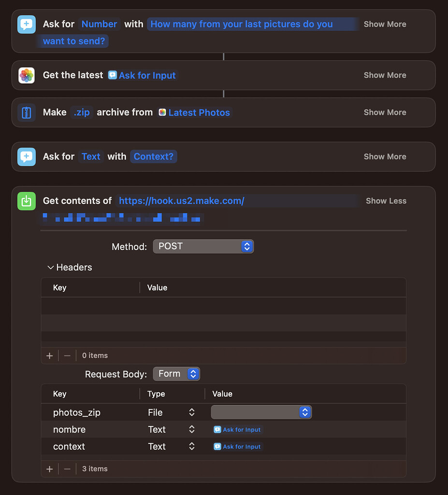Image resolution: width=448 pixels, height=495 pixels.
Task: Edit the Context? prompt text
Action: (153, 156)
